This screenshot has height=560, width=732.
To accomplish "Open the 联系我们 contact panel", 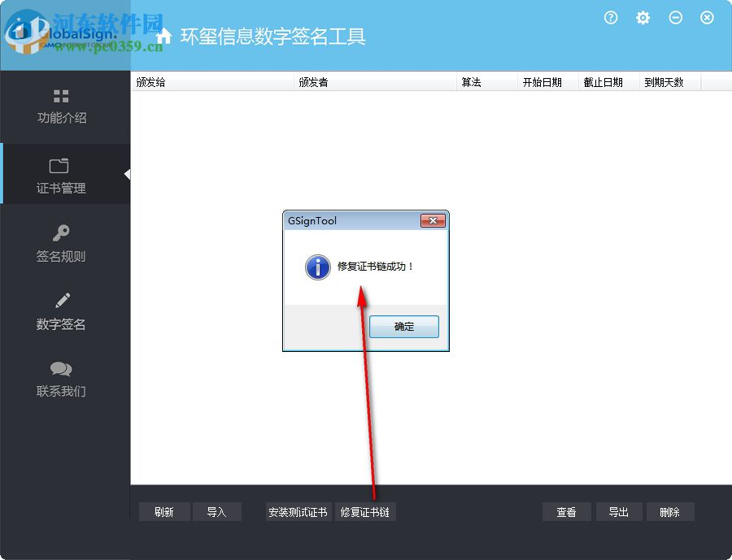I will (x=61, y=378).
